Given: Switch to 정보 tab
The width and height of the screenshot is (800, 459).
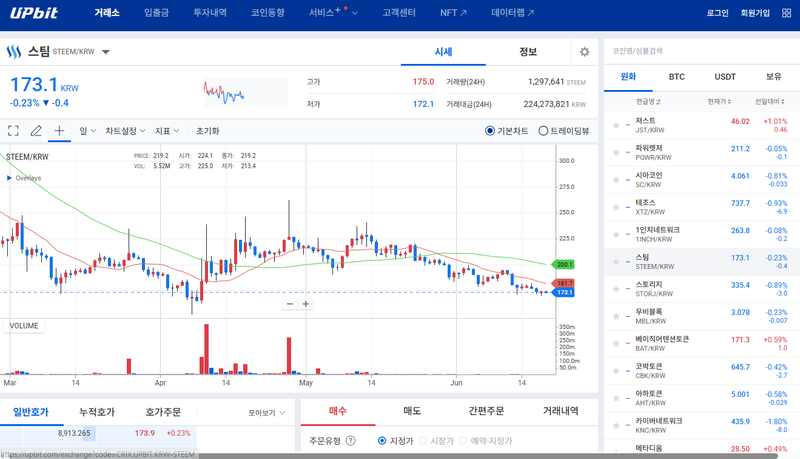Looking at the screenshot, I should click(x=528, y=52).
